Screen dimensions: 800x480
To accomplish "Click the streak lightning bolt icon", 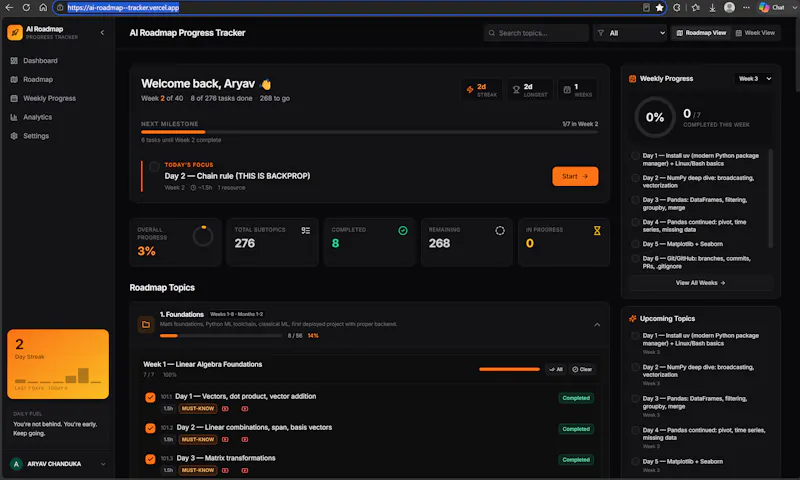I will point(470,90).
